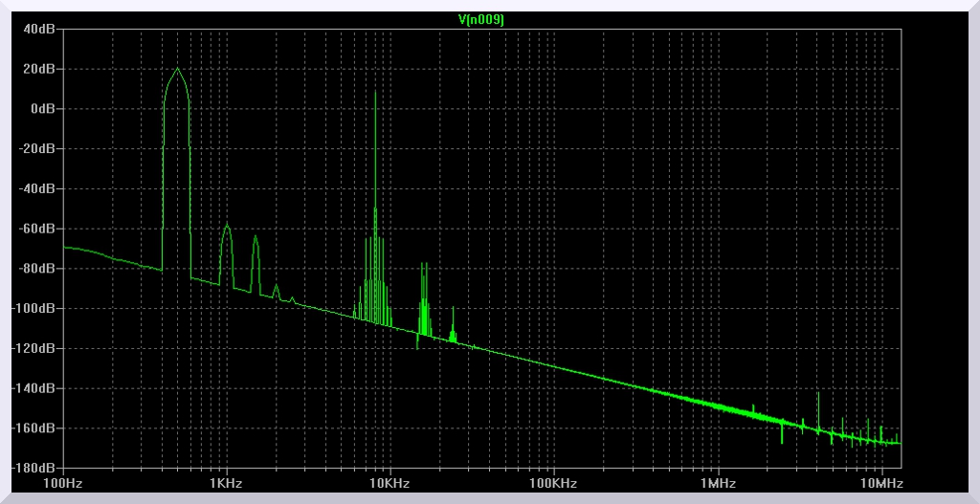This screenshot has height=504, width=980.
Task: Click the -100dB vertical axis label
Action: pos(37,309)
